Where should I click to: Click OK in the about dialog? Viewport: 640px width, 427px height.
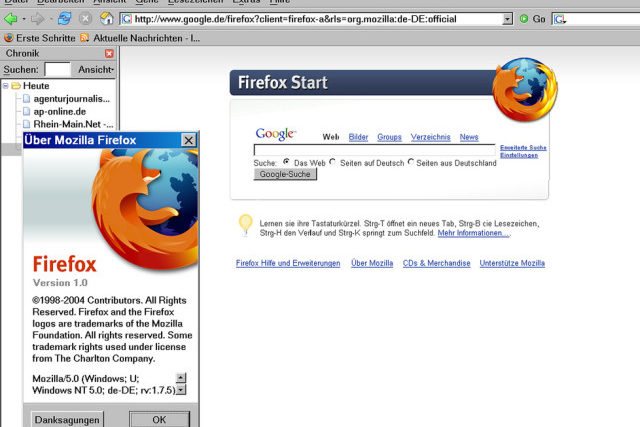click(159, 419)
